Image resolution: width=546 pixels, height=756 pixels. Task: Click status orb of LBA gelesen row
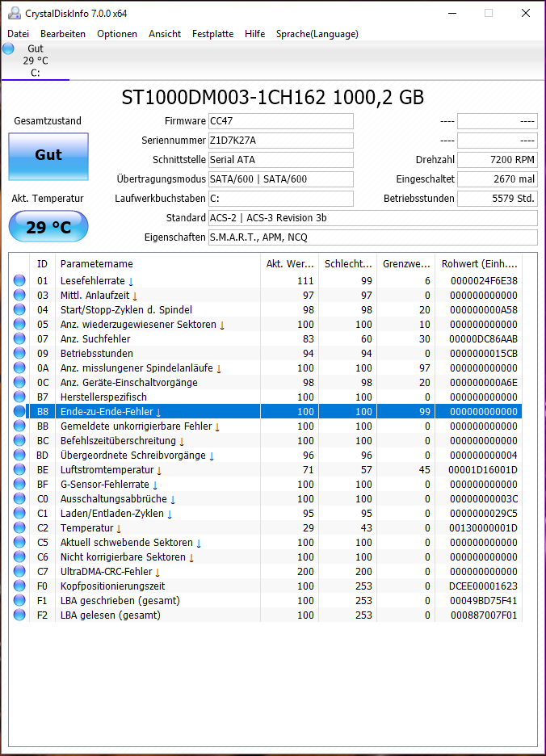pos(19,615)
